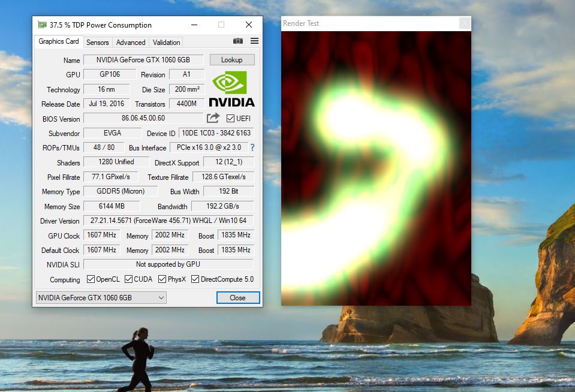Click the NVIDIA logo
The height and width of the screenshot is (392, 575).
232,89
